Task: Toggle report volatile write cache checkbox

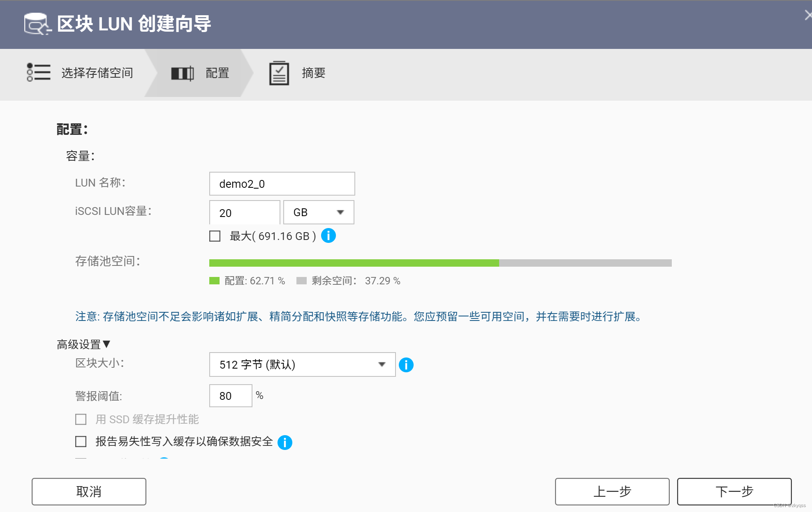Action: [81, 441]
